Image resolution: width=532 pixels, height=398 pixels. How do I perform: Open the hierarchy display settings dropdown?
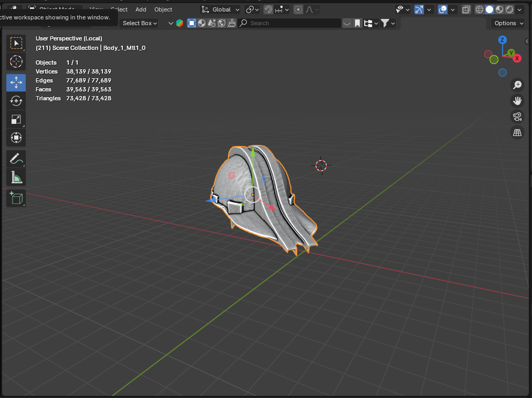click(x=370, y=23)
